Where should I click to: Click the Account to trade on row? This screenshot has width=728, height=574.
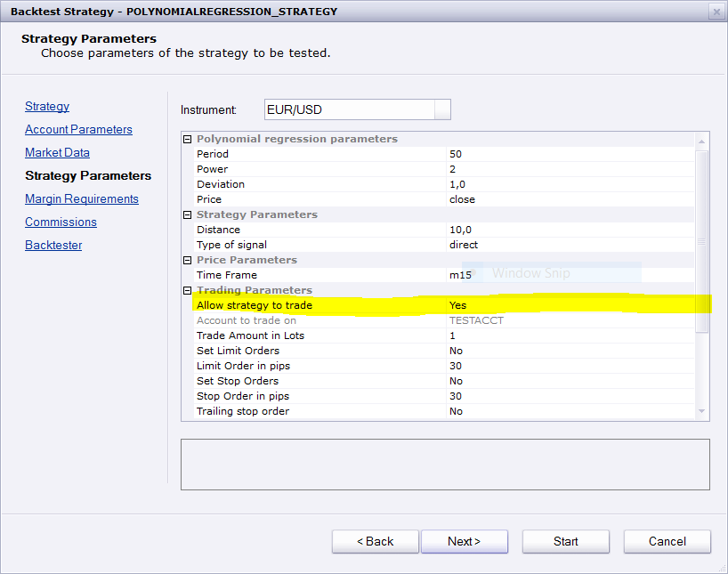[x=444, y=320]
